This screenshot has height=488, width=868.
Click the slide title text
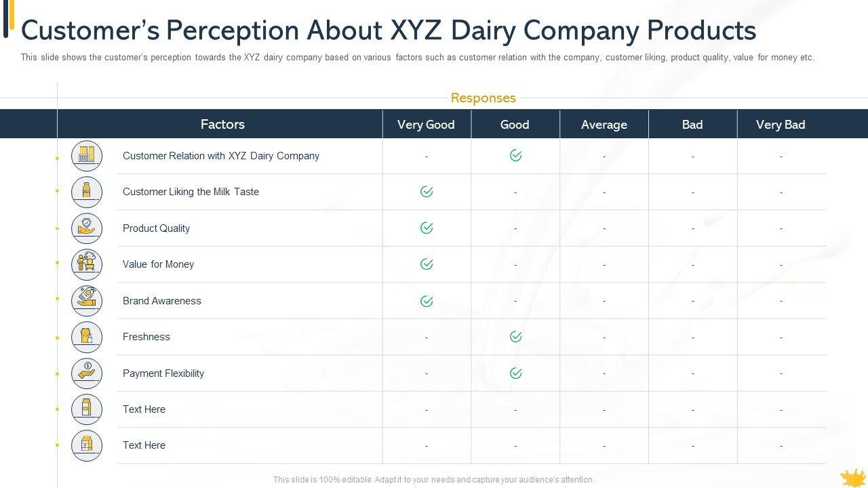(389, 31)
